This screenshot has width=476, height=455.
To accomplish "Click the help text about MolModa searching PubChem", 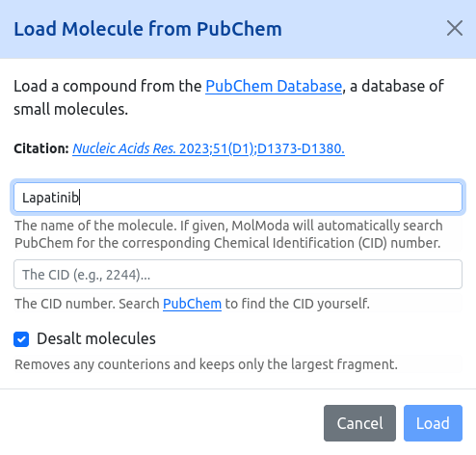I will pos(228,234).
